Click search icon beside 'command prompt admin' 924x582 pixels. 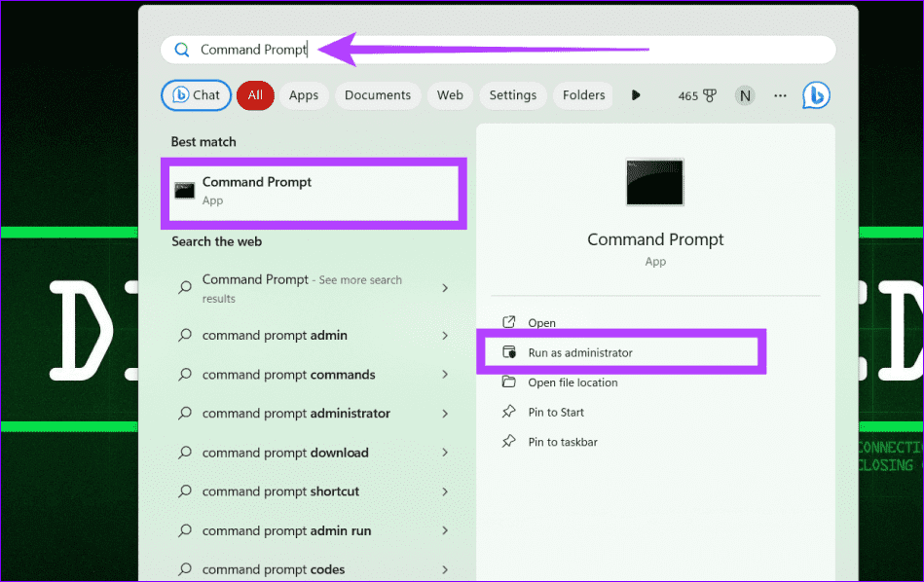click(x=185, y=335)
